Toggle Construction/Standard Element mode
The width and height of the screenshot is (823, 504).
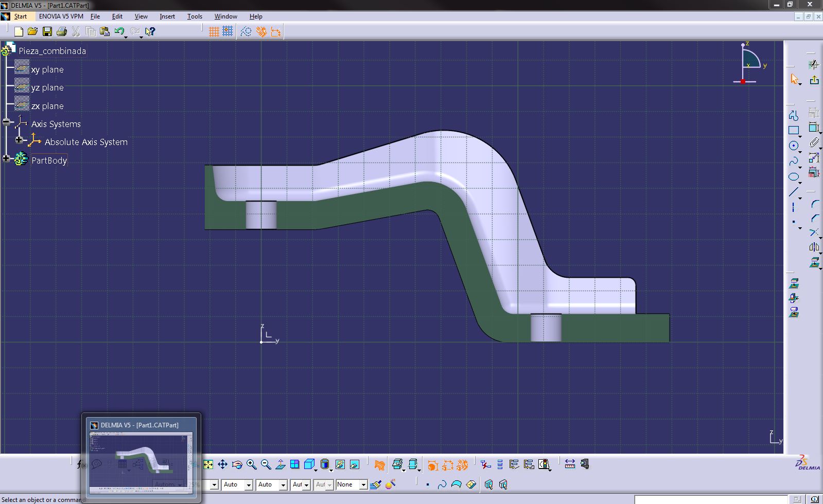pos(246,32)
